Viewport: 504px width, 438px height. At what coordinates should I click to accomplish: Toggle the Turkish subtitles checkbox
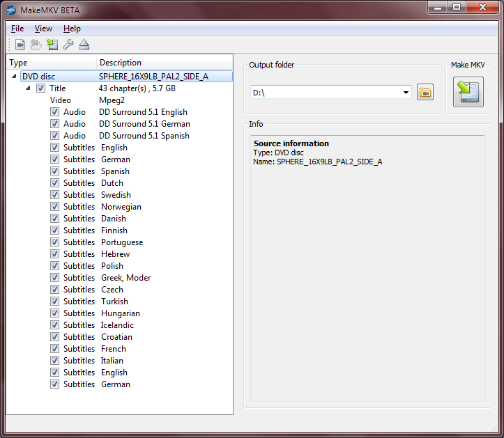pos(54,302)
